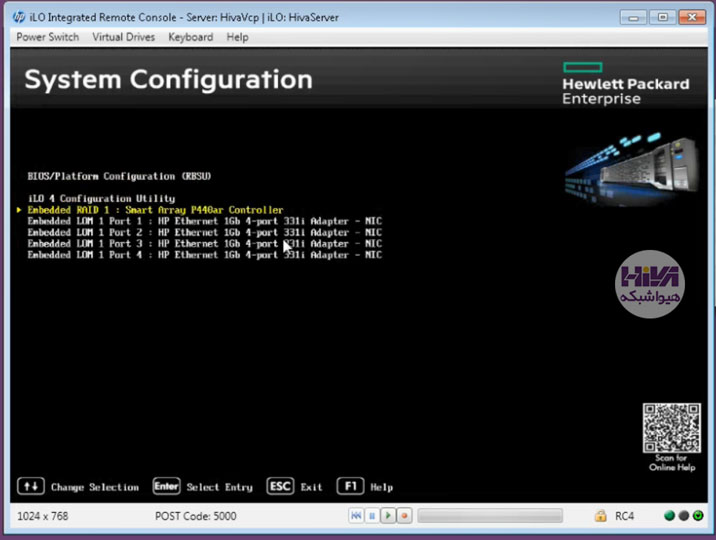Click the POST Code: 5000 status text

pos(195,516)
